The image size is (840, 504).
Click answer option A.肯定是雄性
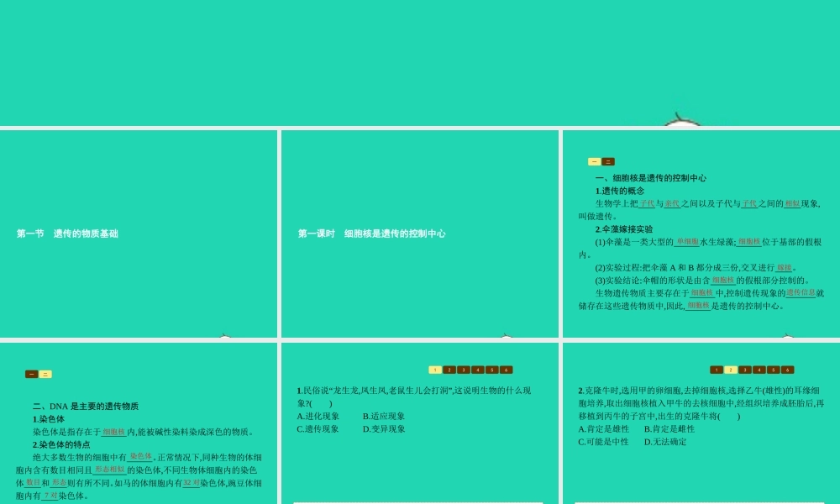click(x=604, y=429)
